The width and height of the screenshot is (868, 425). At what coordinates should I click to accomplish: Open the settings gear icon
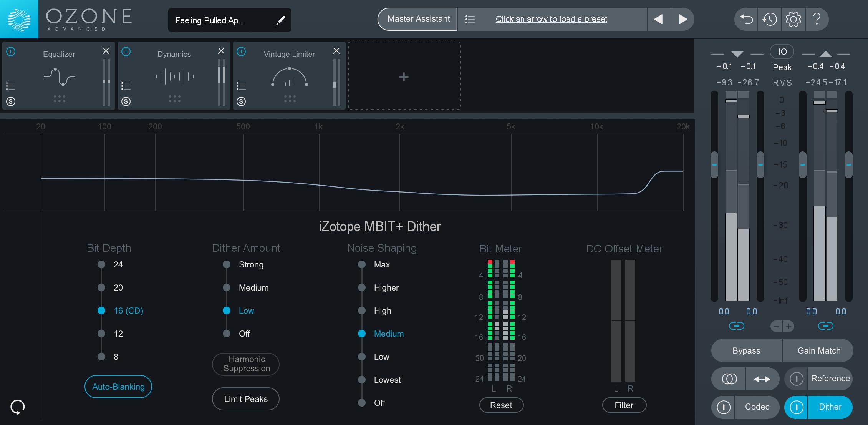(x=793, y=19)
